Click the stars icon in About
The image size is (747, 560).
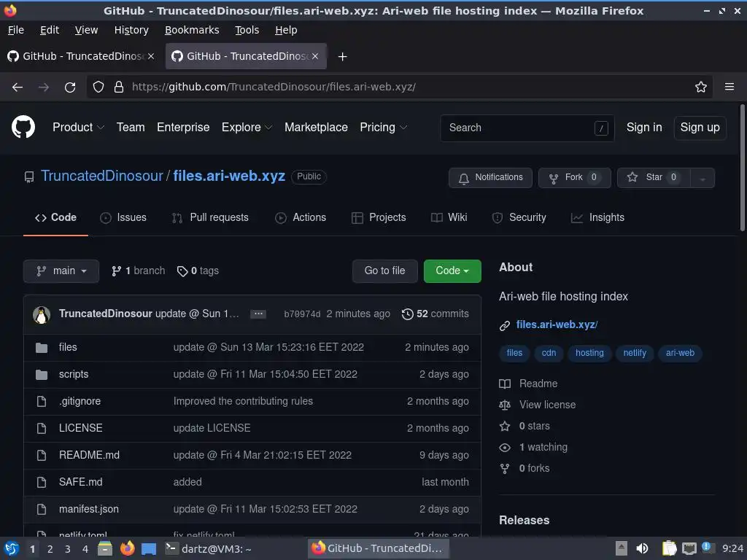pyautogui.click(x=505, y=426)
